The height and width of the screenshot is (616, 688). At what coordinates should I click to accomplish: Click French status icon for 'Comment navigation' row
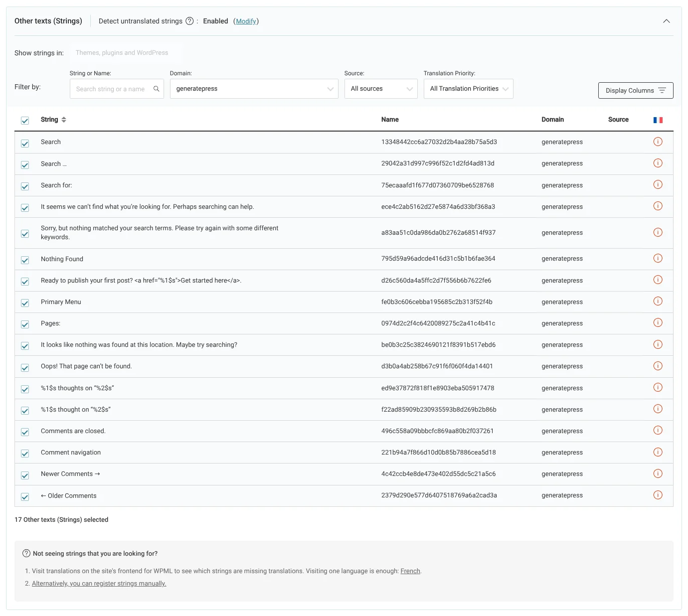click(658, 452)
